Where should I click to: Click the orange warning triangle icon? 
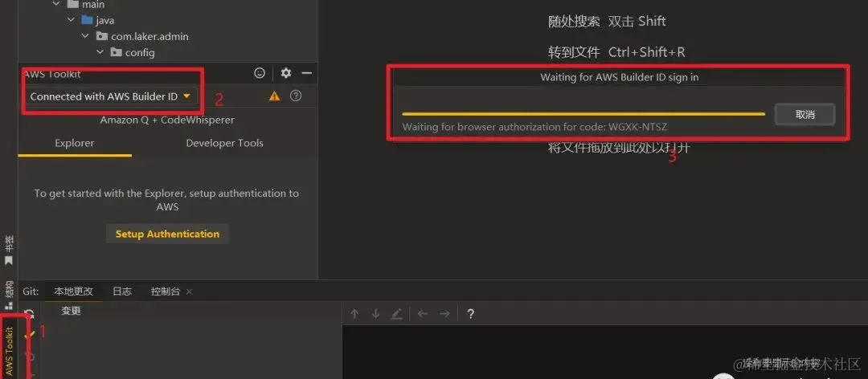(275, 96)
